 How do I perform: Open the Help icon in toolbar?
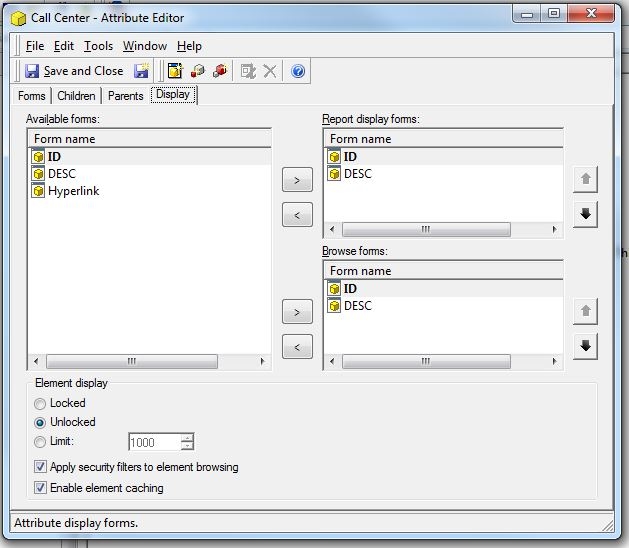coord(298,71)
